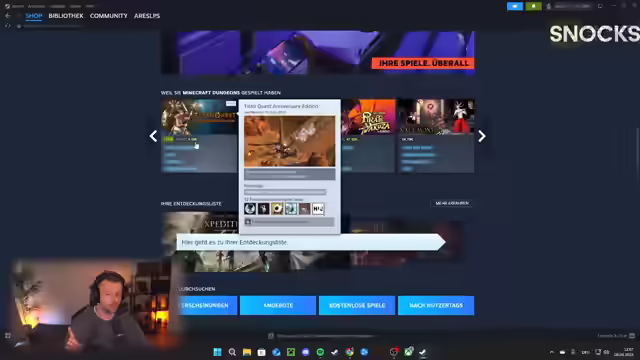Viewport: 640px width, 360px height.
Task: Select the Nach Nutzertags button
Action: coord(436,305)
